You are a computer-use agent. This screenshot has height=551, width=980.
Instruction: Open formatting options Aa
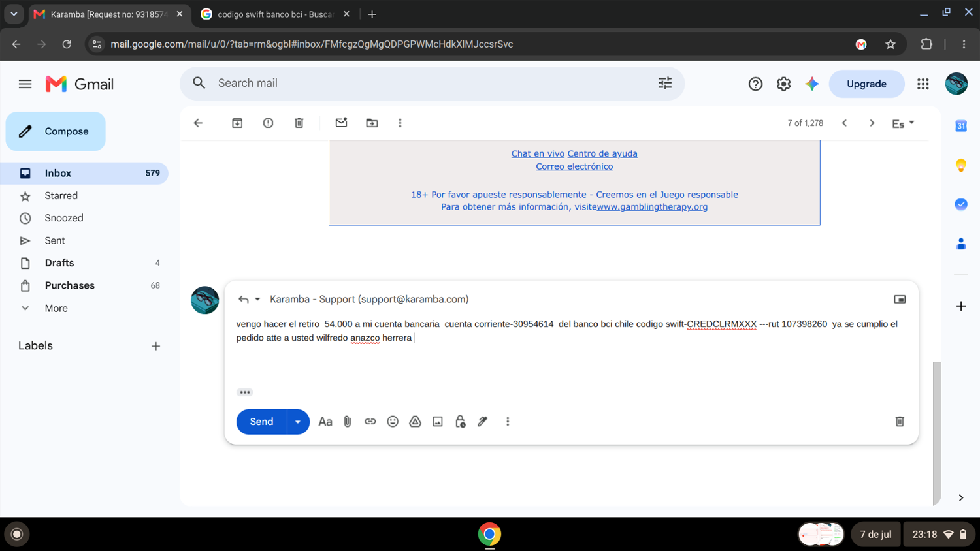coord(325,422)
